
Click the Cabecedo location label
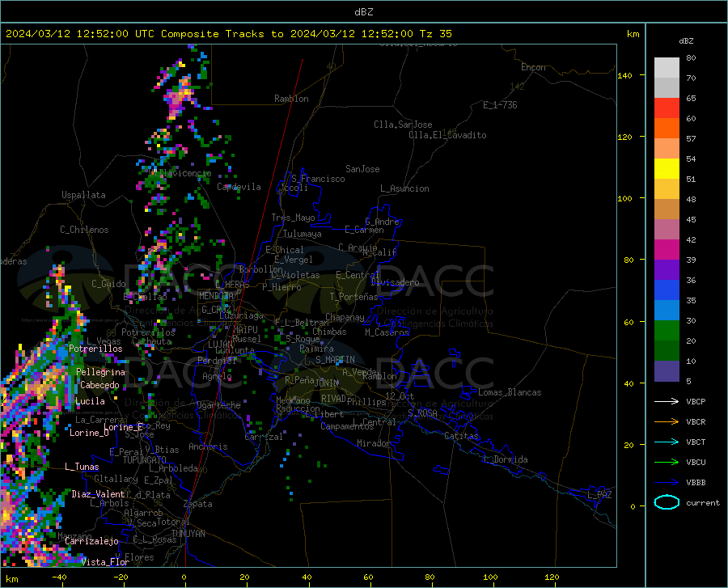pyautogui.click(x=99, y=385)
